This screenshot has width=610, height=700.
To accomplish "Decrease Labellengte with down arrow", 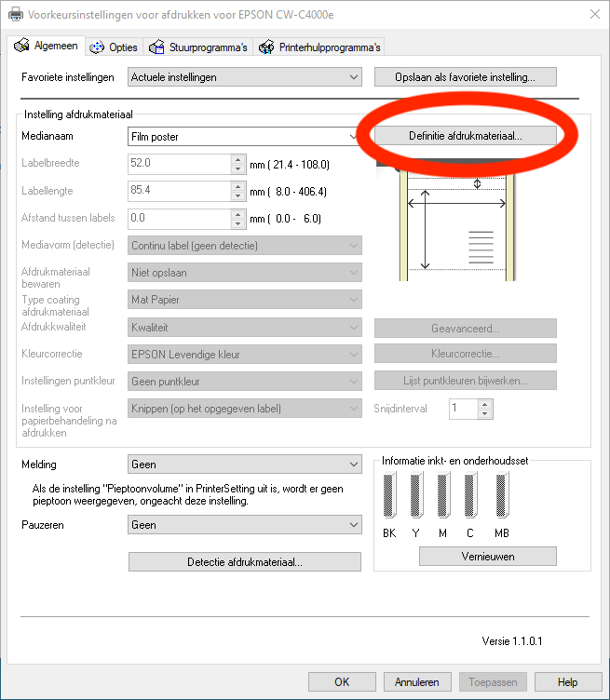I will tap(238, 196).
